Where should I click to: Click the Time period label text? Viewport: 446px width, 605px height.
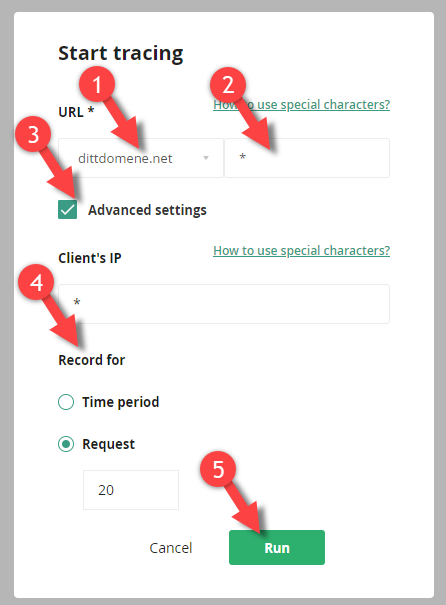pos(120,402)
